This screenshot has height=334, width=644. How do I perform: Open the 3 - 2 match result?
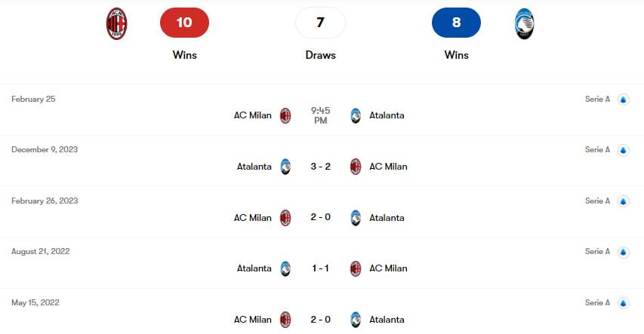click(x=320, y=167)
